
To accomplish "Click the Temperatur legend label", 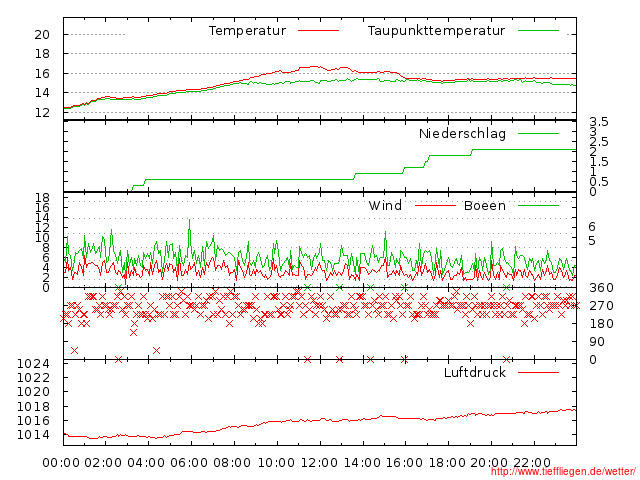I will [x=247, y=31].
